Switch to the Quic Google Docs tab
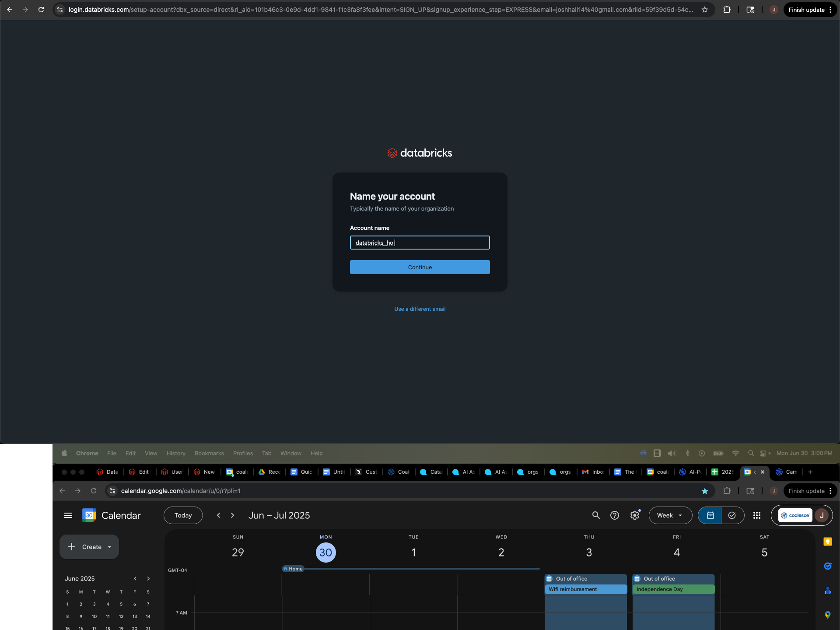840x630 pixels. (302, 472)
